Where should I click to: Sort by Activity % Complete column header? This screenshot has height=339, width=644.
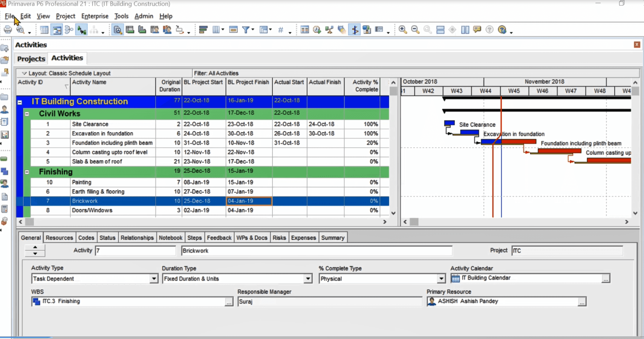click(x=362, y=86)
